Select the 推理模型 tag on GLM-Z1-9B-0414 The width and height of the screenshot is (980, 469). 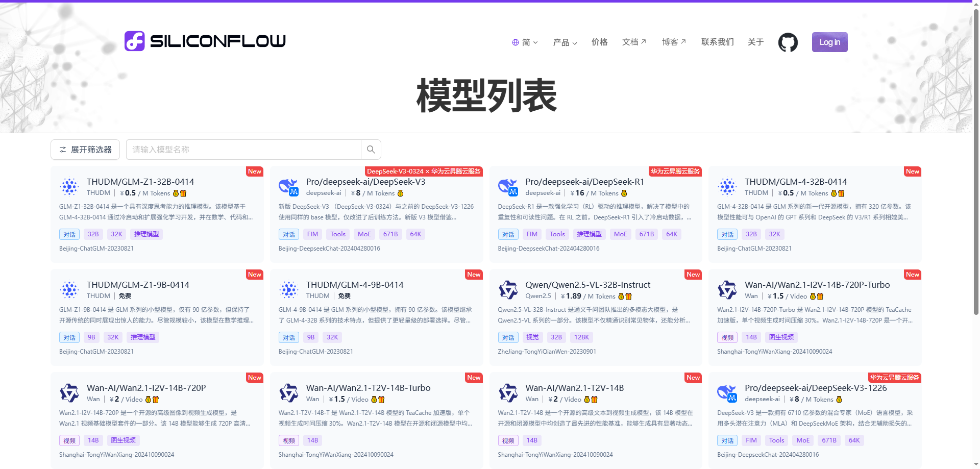click(x=143, y=337)
